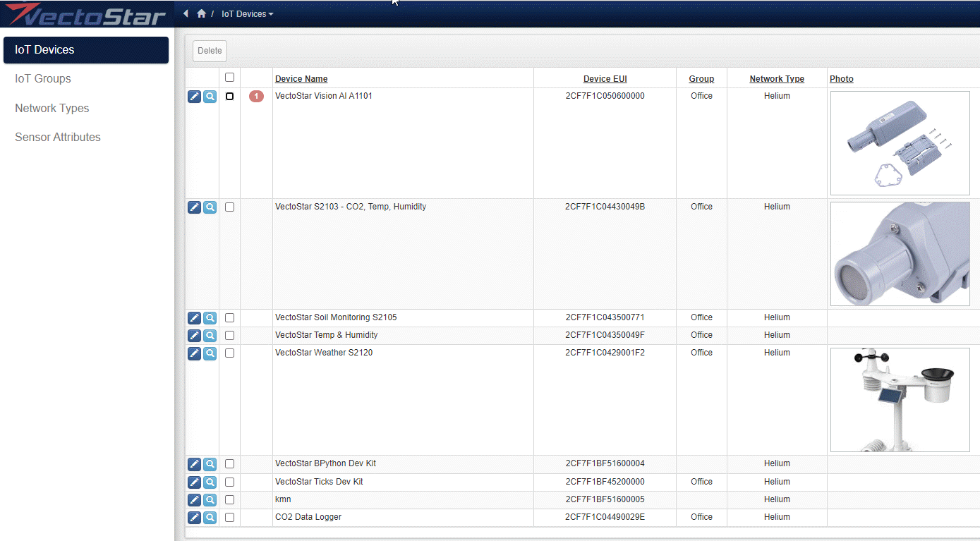Sort by Network Type column header
980x541 pixels.
click(x=777, y=79)
